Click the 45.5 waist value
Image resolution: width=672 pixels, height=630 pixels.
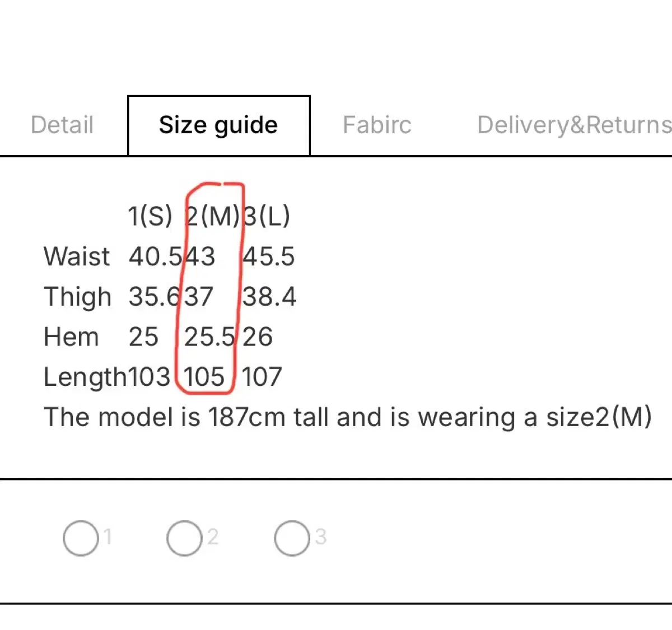(269, 256)
